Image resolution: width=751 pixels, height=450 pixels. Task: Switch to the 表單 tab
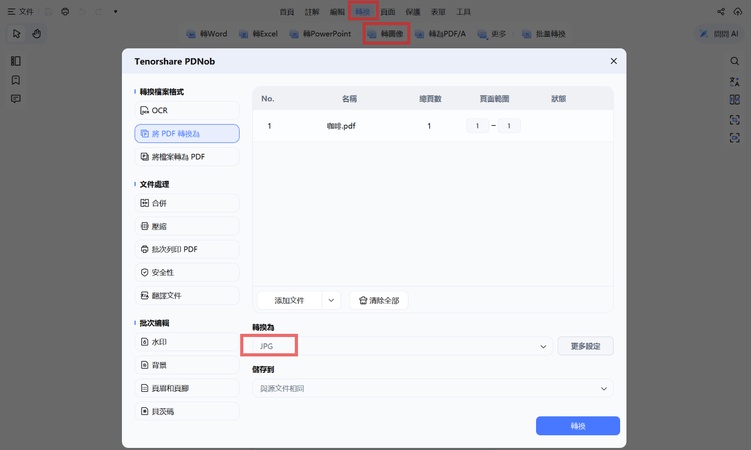point(438,12)
